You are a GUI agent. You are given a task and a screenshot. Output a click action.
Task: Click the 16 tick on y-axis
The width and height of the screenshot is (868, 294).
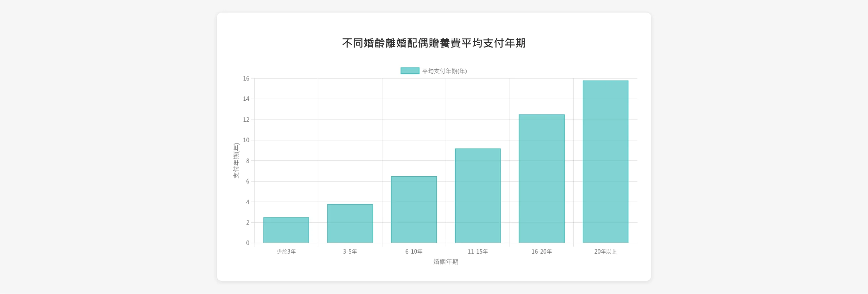pyautogui.click(x=246, y=79)
